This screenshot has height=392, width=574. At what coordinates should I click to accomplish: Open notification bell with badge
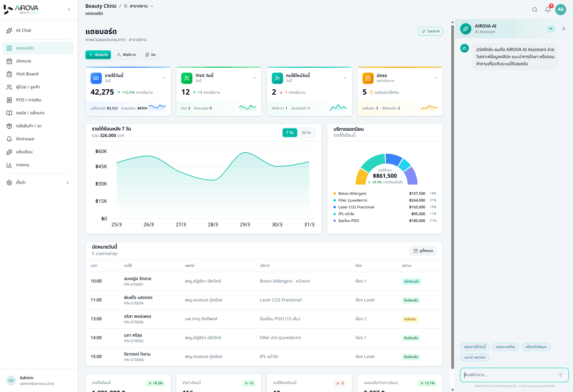548,9
